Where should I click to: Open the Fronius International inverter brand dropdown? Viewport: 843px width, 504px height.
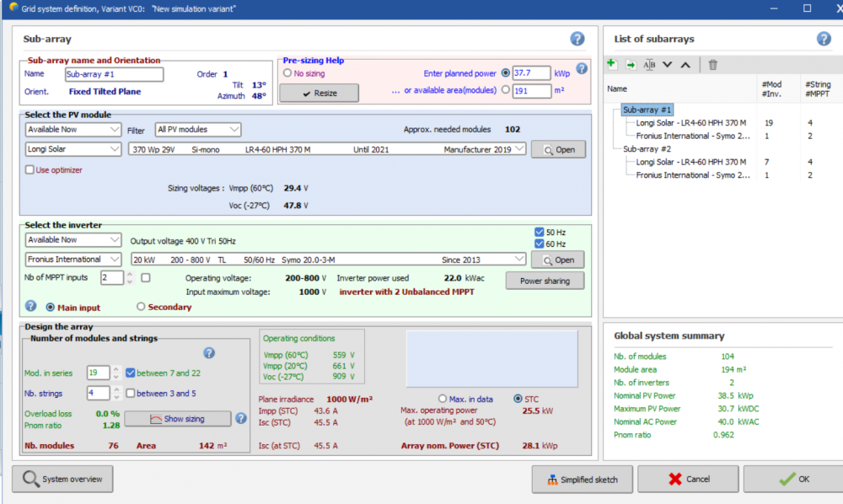coord(73,260)
